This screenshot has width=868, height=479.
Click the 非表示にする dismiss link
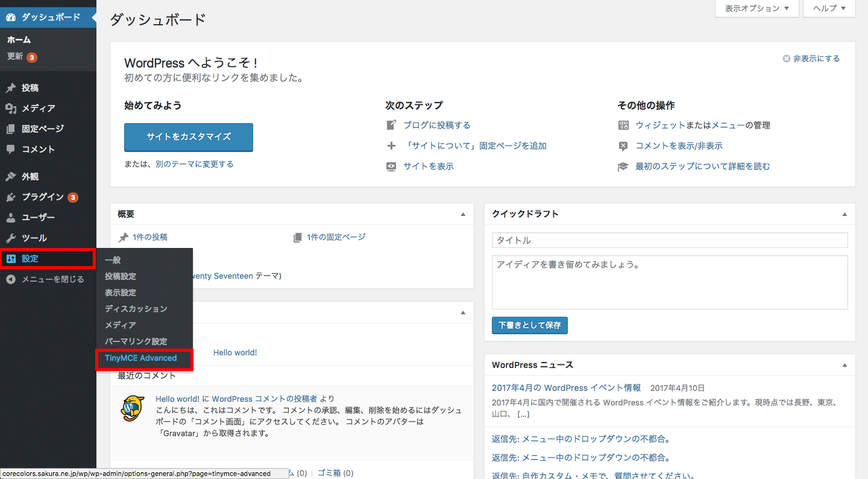click(x=816, y=59)
